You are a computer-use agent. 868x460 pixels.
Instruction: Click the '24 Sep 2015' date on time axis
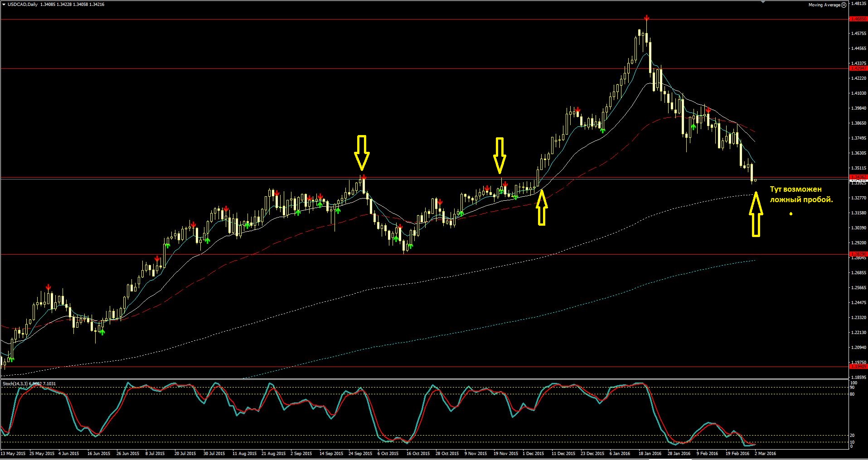360,454
